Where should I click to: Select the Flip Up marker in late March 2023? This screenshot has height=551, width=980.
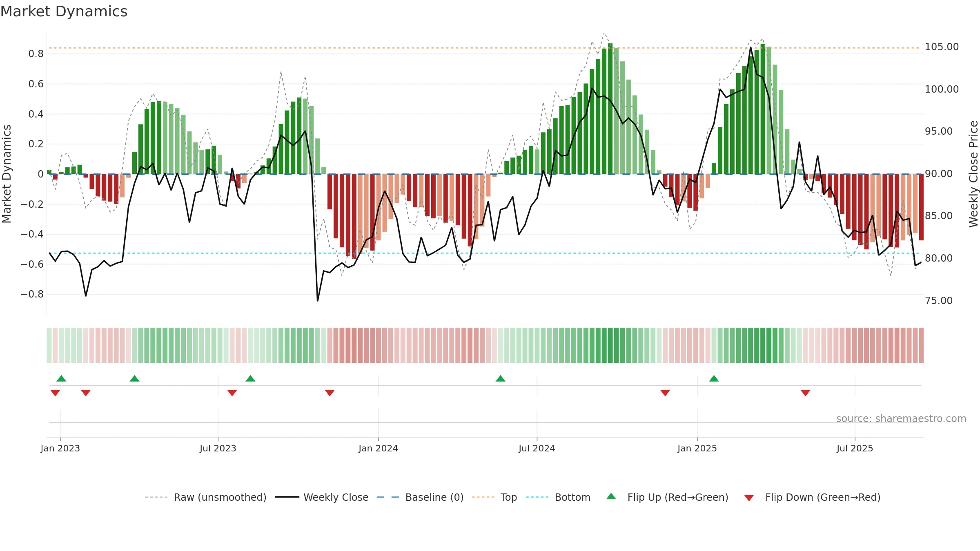[x=134, y=378]
